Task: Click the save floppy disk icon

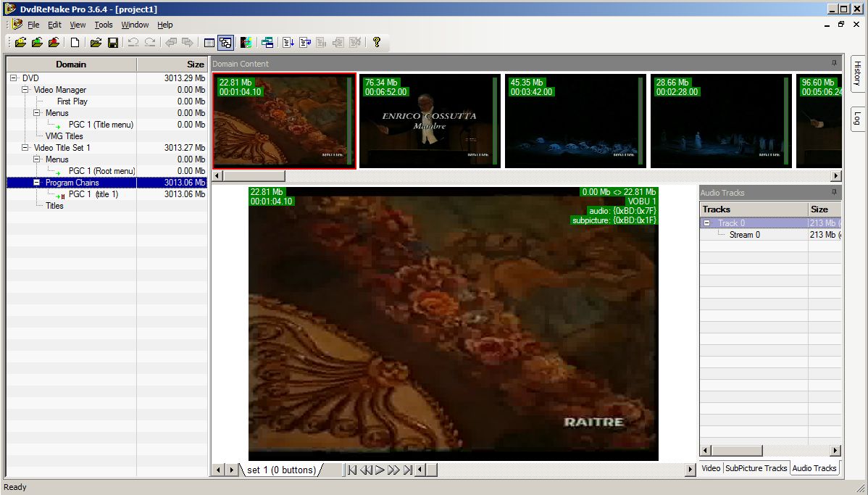Action: pyautogui.click(x=113, y=43)
